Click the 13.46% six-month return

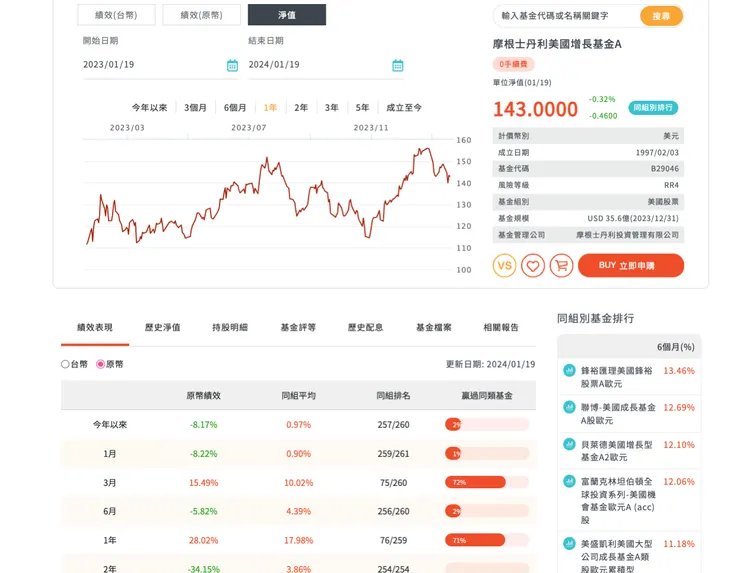pos(679,371)
